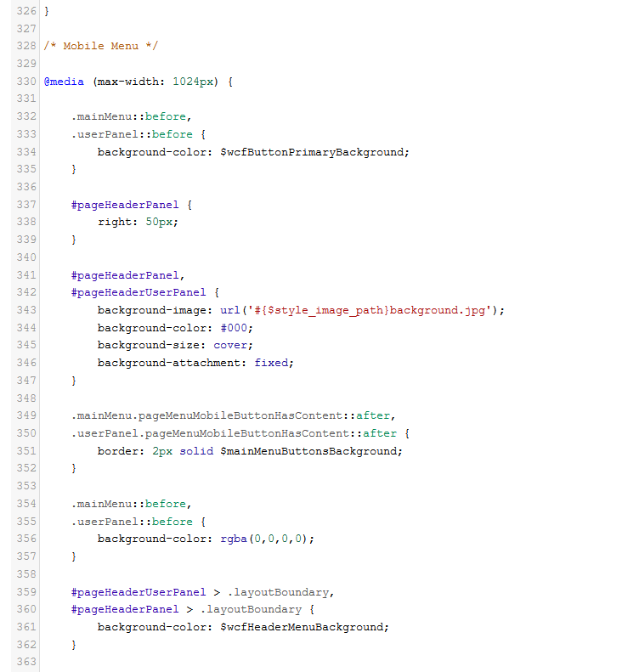Screen dimensions: 639x672
Task: Click the #pageHeaderUserPanel selector on line 342
Action: (139, 292)
